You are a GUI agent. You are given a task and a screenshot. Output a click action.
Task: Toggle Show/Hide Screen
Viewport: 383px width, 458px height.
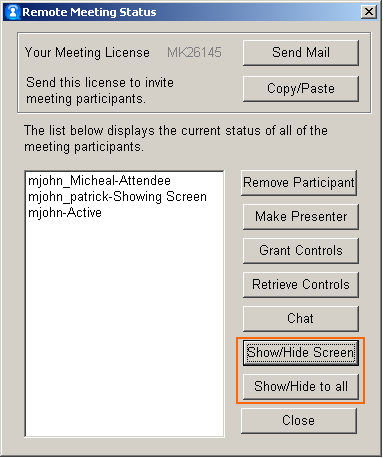pyautogui.click(x=301, y=353)
